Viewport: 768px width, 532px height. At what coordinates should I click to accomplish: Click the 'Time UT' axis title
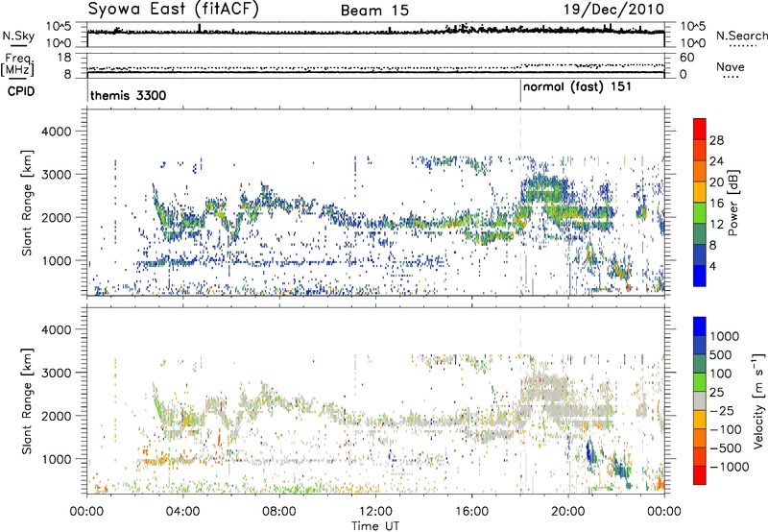tap(375, 525)
